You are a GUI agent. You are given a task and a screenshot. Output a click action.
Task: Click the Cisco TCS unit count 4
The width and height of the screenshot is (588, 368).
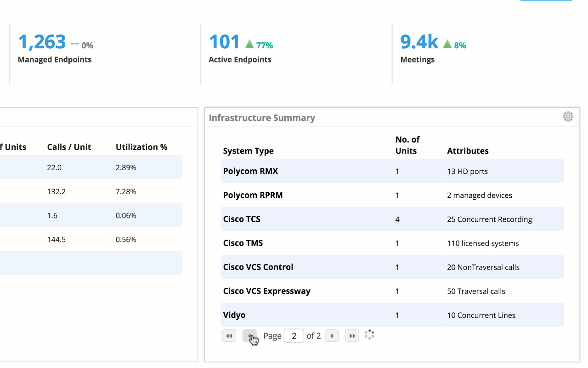tap(397, 219)
